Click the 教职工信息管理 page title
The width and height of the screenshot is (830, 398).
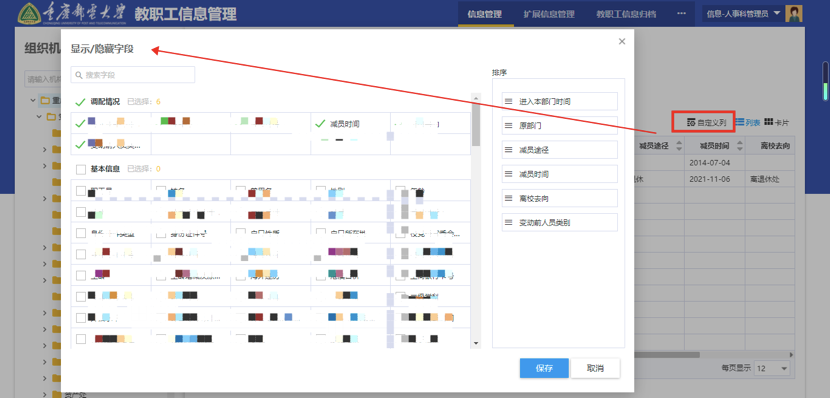coord(185,14)
